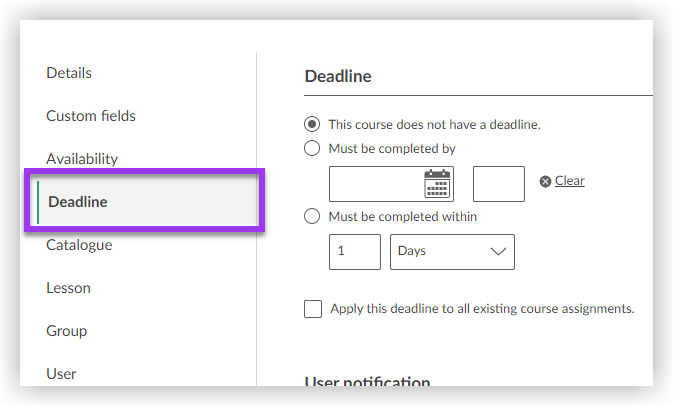Screen dimensions: 674x407
Task: Select 'Must be completed by' option
Action: tap(312, 149)
